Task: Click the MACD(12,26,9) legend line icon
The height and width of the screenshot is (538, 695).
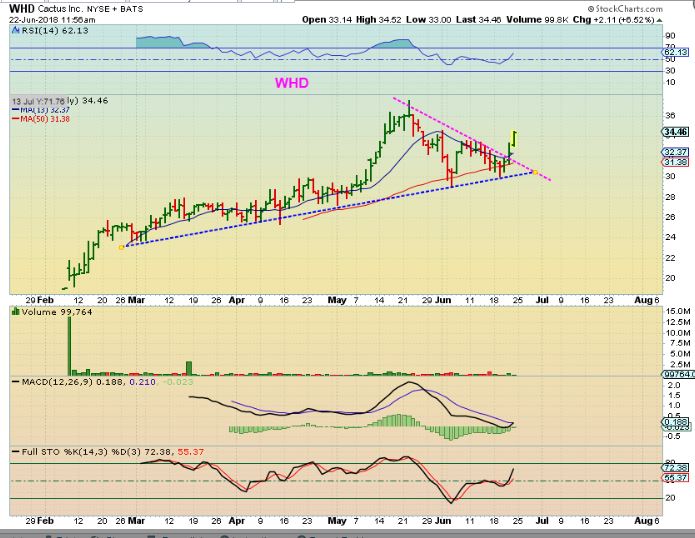Action: [x=13, y=381]
